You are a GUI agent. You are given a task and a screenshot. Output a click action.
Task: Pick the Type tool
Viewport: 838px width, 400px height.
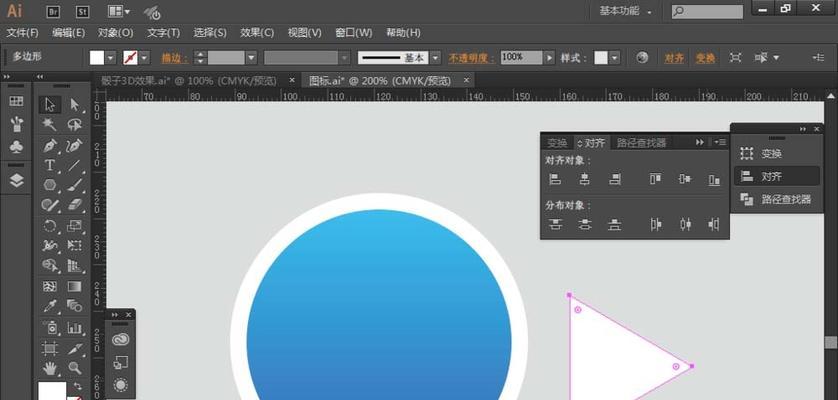(x=50, y=165)
